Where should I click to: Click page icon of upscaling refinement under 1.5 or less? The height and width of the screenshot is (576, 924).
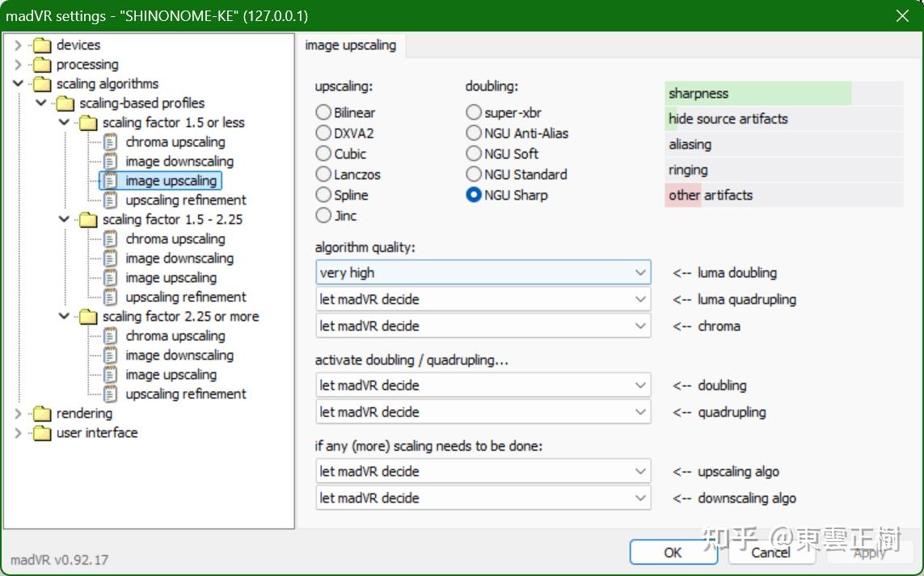click(110, 200)
